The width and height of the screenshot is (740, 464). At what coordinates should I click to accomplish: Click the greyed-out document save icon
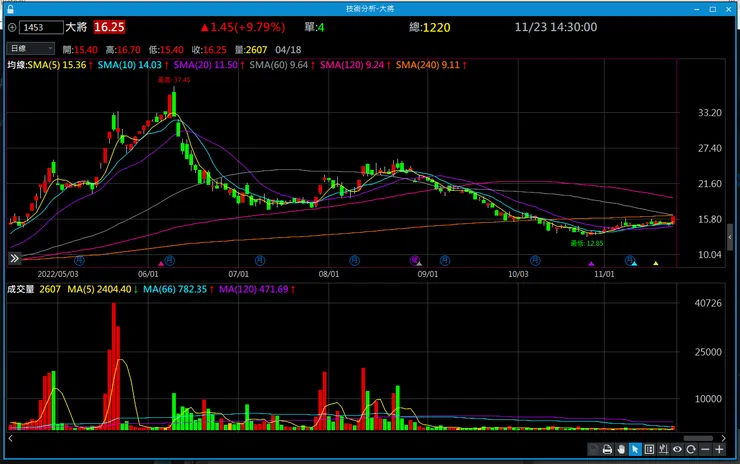tap(593, 449)
